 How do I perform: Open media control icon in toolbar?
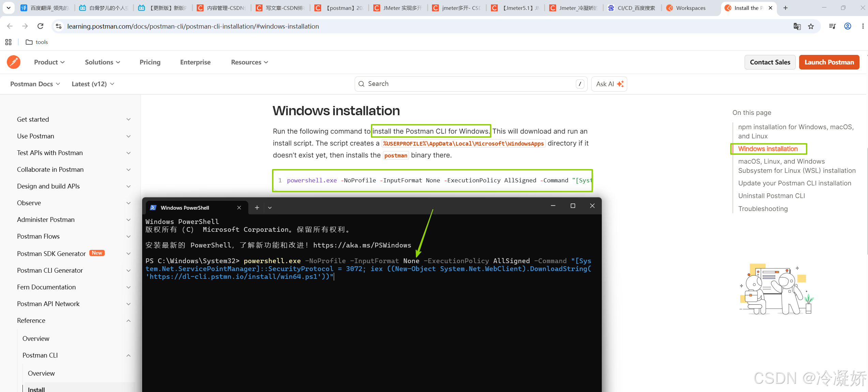(832, 26)
